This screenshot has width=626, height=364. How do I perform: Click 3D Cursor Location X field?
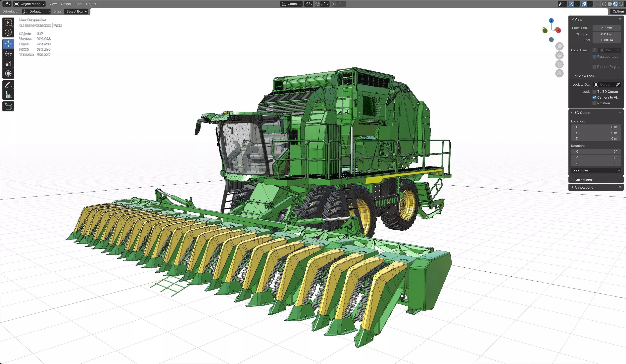tap(596, 127)
